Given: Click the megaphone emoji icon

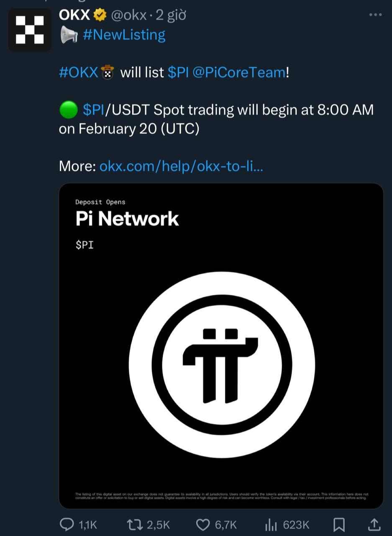Looking at the screenshot, I should 69,35.
